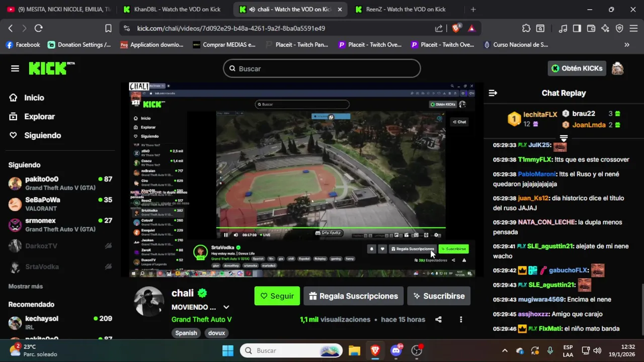Open Discord from the taskbar
The image size is (644, 362).
(x=396, y=350)
